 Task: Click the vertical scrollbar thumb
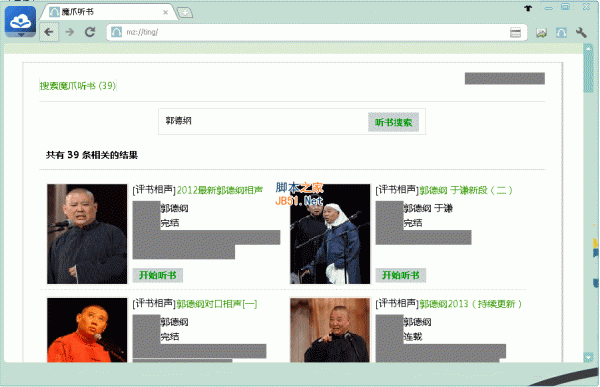588,73
